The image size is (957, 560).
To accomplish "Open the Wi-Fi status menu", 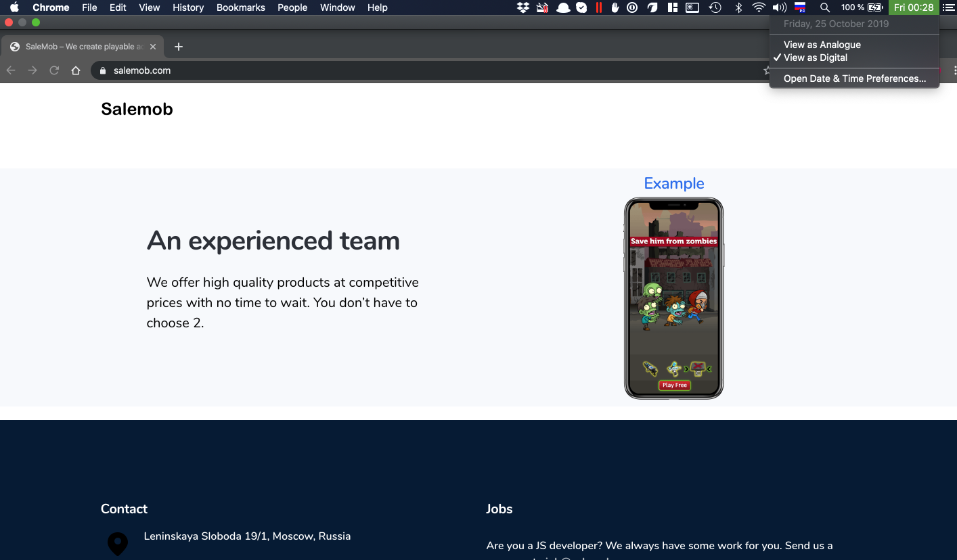I will click(759, 7).
